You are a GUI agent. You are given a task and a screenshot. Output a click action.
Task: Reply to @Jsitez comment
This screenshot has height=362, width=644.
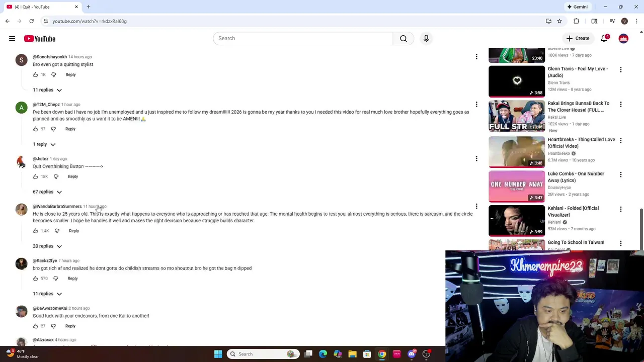pyautogui.click(x=73, y=176)
